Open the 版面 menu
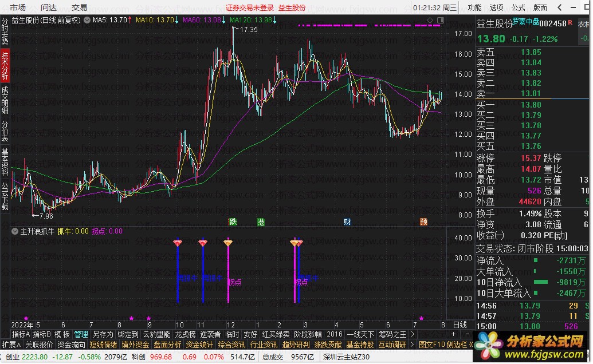Image resolution: width=593 pixels, height=364 pixels. point(540,7)
